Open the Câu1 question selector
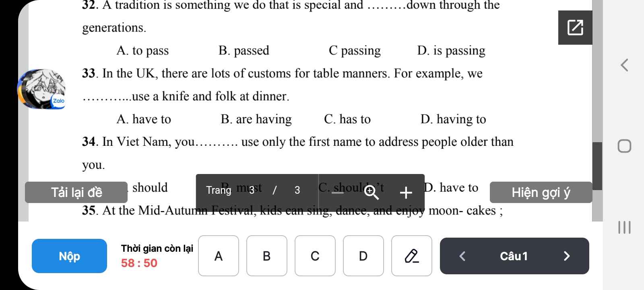644x290 pixels. [514, 256]
